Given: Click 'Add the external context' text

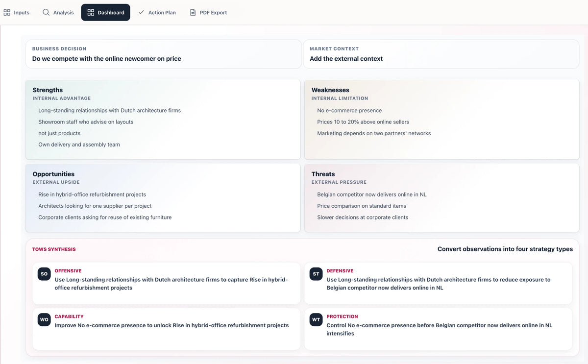Looking at the screenshot, I should coord(346,59).
